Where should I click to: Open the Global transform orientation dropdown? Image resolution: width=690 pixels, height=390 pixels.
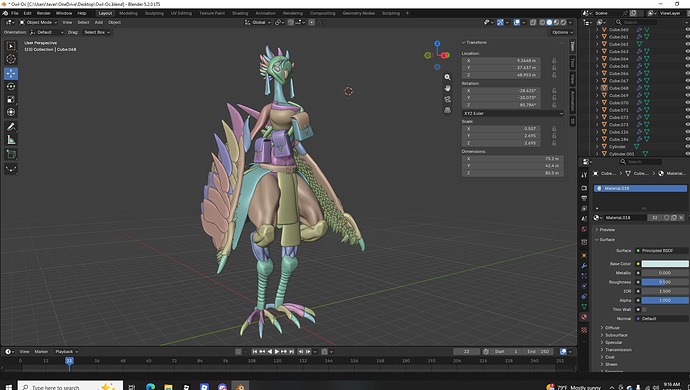(258, 22)
